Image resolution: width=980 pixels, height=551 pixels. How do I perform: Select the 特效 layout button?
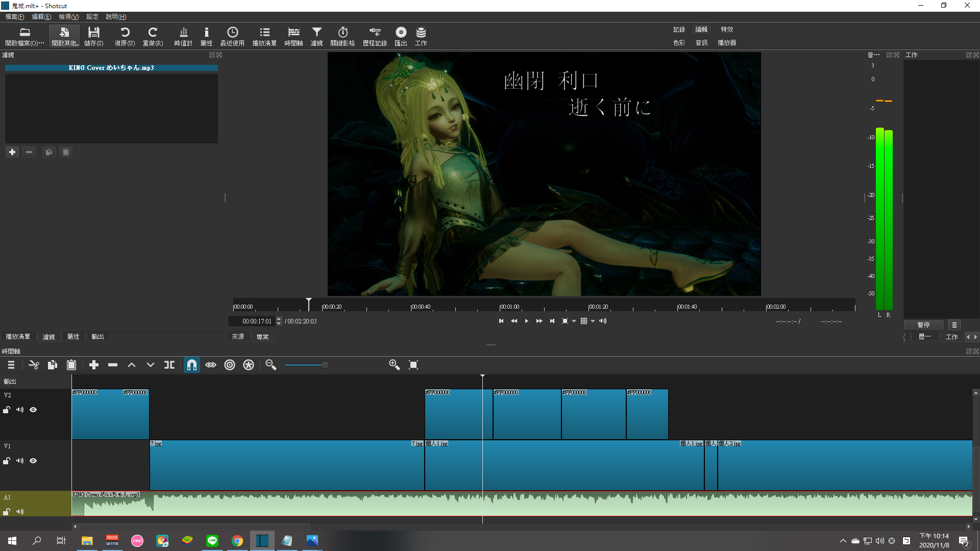(727, 30)
